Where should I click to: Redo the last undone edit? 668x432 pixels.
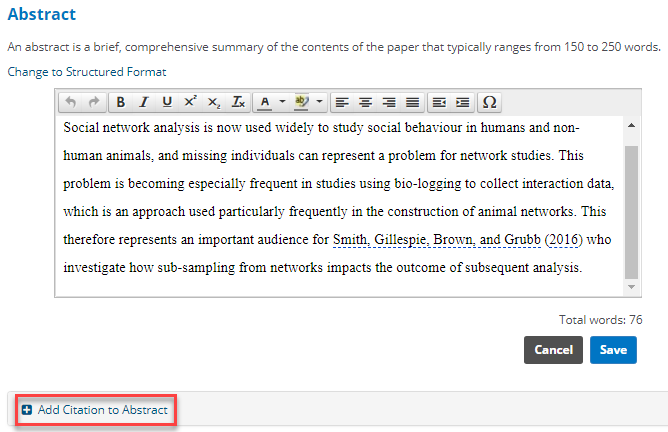click(x=94, y=102)
